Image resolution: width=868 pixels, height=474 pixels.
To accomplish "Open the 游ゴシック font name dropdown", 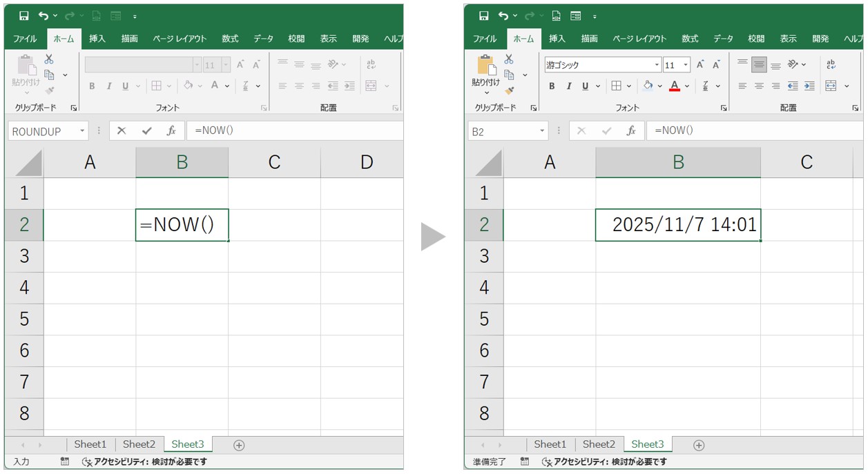I will coord(657,65).
